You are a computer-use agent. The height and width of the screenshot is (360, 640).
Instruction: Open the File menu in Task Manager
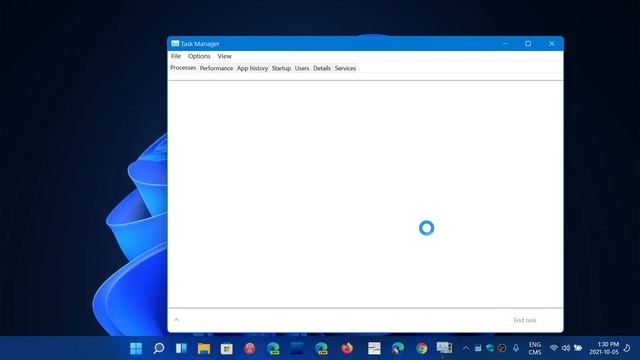tap(176, 56)
